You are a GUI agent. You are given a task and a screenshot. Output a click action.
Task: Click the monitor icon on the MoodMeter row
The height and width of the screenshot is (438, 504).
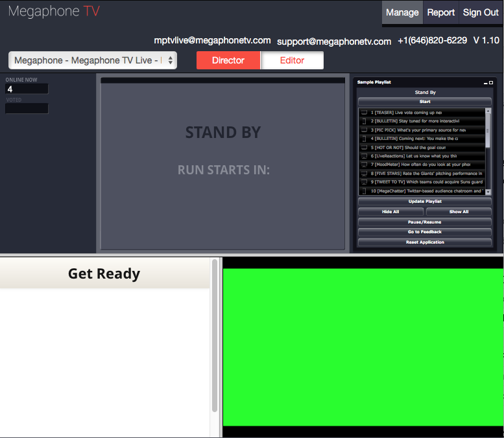click(364, 165)
